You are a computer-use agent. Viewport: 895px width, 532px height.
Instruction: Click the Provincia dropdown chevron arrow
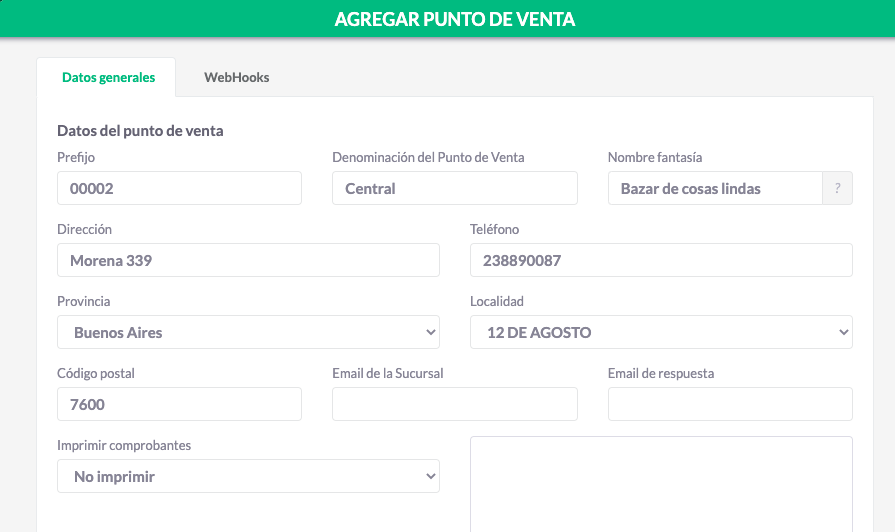click(431, 332)
